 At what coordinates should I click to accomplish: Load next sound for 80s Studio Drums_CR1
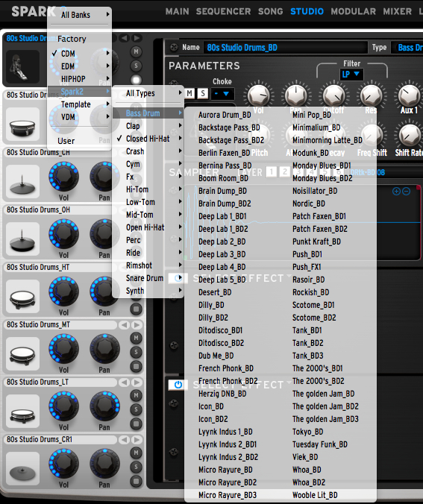[137, 440]
